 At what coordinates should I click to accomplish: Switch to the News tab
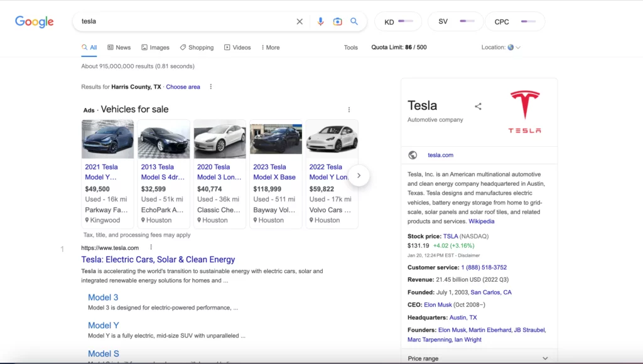pos(119,48)
